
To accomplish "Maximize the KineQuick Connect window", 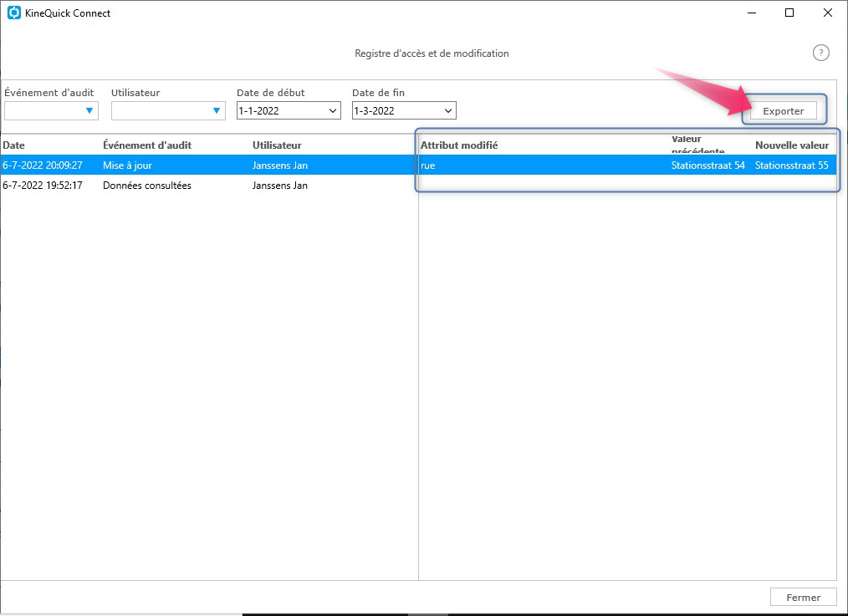I will (x=789, y=13).
